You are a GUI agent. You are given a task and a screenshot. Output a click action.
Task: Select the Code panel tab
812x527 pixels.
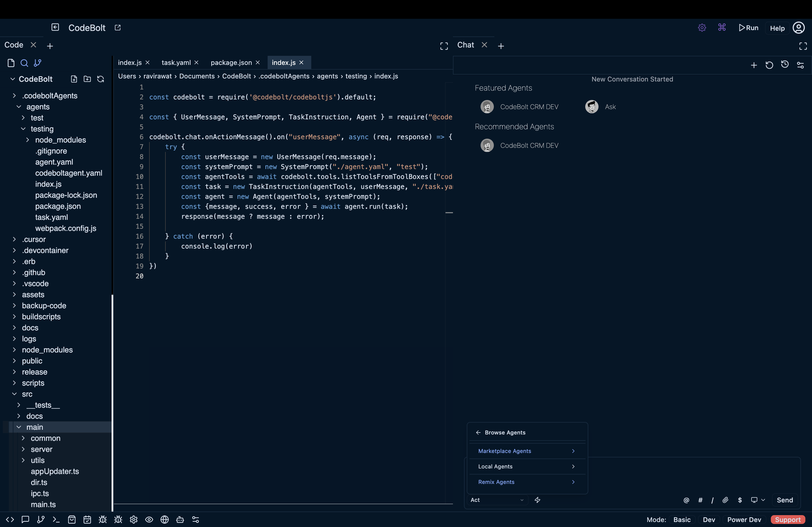[x=14, y=45]
